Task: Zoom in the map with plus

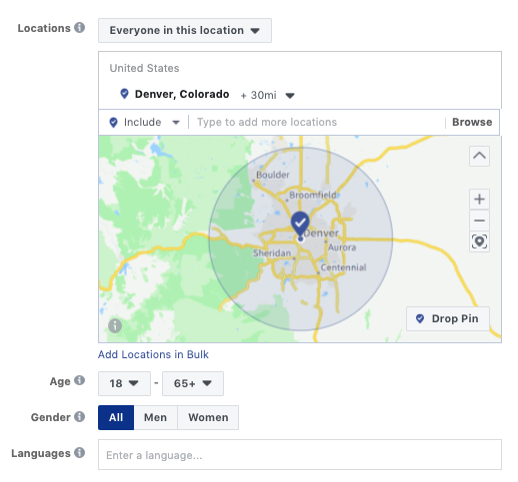Action: click(479, 199)
